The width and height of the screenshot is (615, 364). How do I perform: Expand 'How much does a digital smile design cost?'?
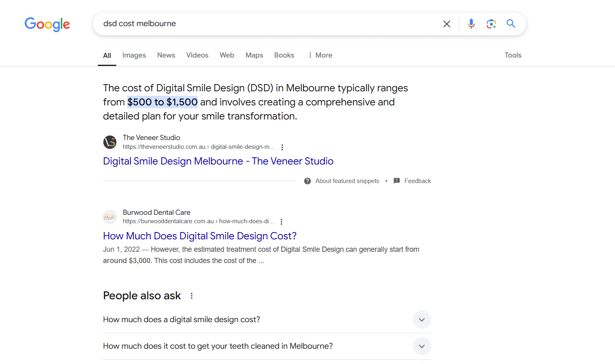pos(421,320)
